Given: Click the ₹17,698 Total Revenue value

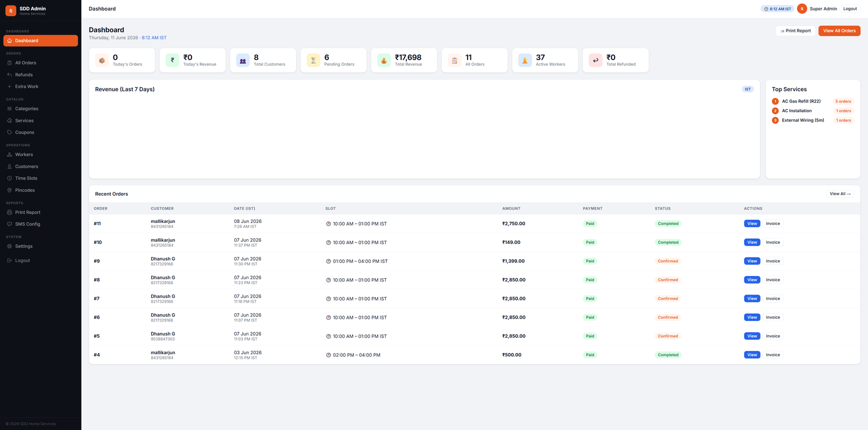Looking at the screenshot, I should coord(408,57).
